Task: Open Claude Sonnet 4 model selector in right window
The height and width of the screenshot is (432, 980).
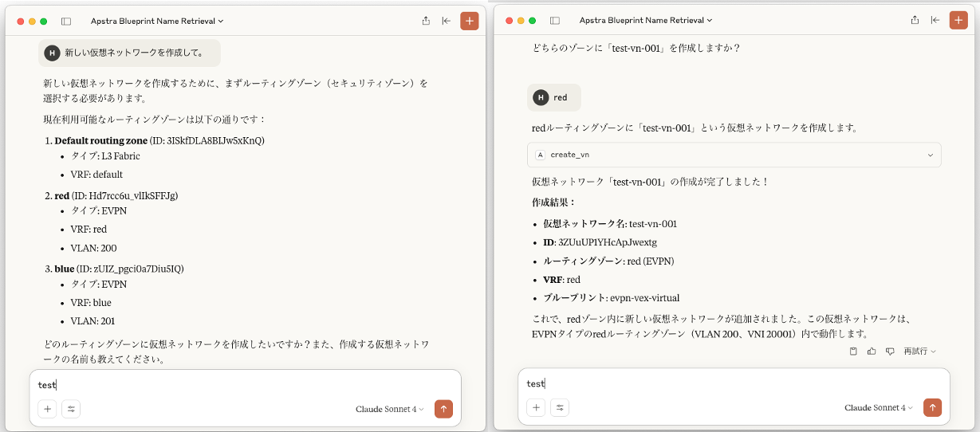Action: [880, 408]
